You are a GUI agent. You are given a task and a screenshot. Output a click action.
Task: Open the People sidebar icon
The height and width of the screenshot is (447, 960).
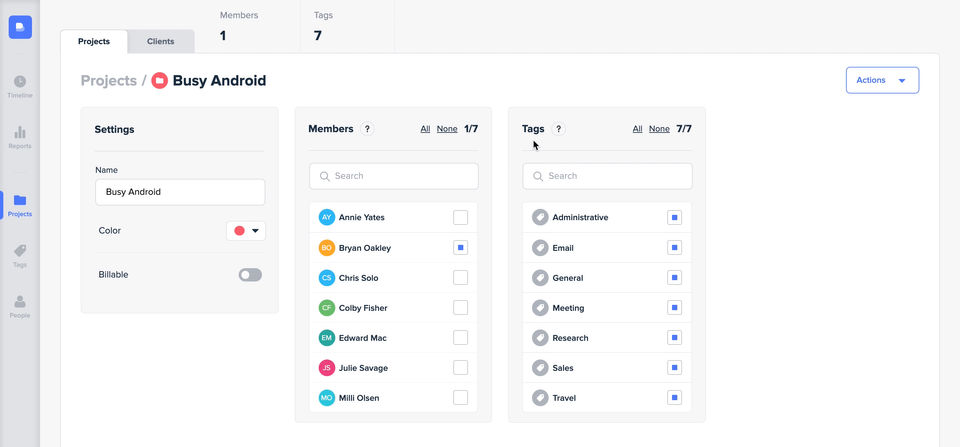pyautogui.click(x=20, y=302)
